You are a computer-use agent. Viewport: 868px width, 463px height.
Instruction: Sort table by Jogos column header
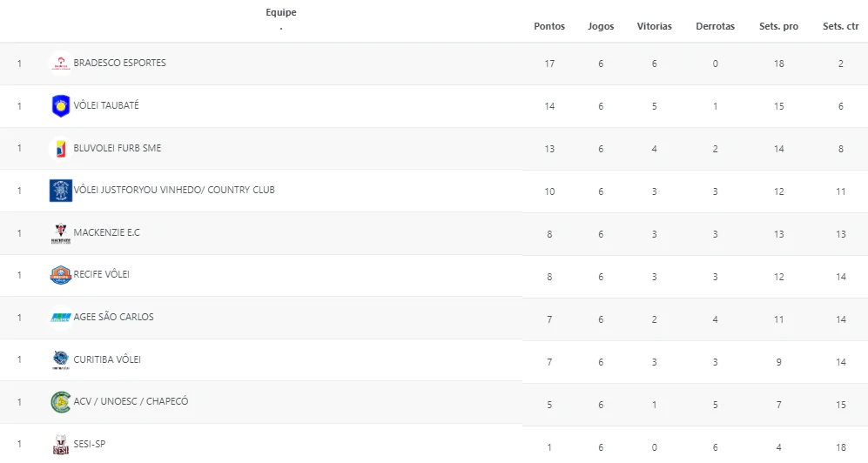(x=601, y=26)
